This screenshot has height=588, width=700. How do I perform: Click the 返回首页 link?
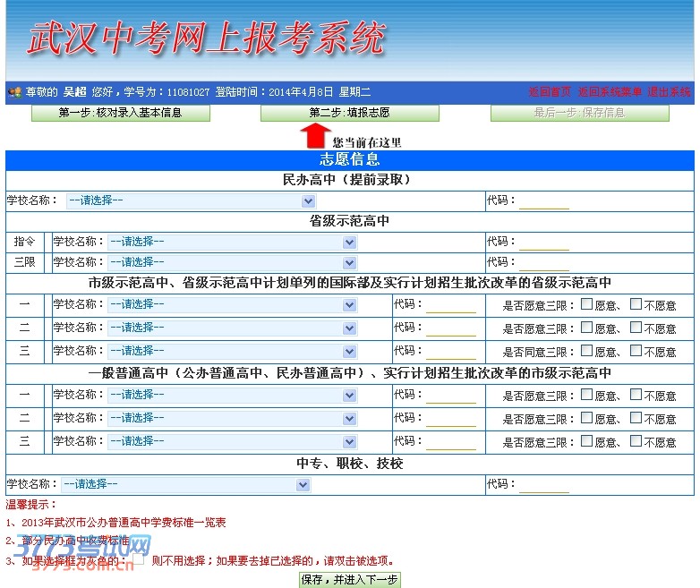pos(550,92)
